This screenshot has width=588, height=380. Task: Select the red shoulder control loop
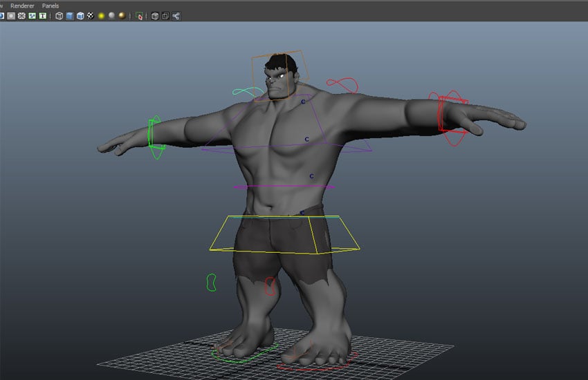click(x=342, y=85)
